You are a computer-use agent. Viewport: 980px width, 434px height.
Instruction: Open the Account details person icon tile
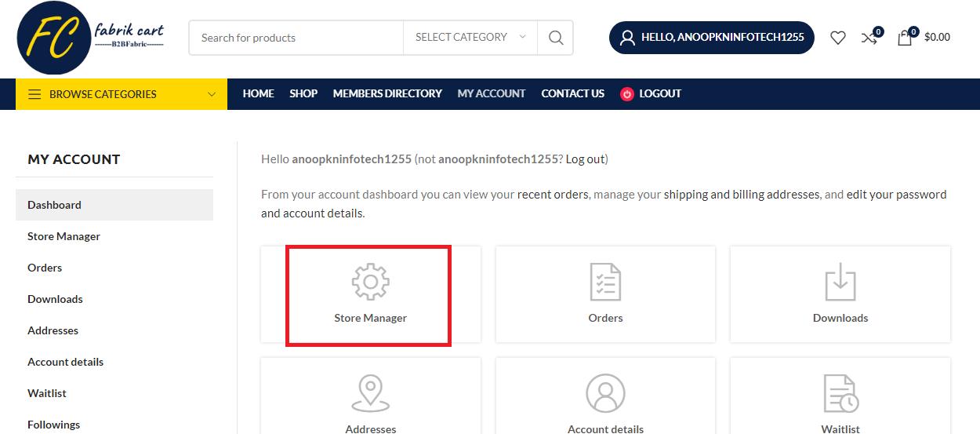pos(605,396)
